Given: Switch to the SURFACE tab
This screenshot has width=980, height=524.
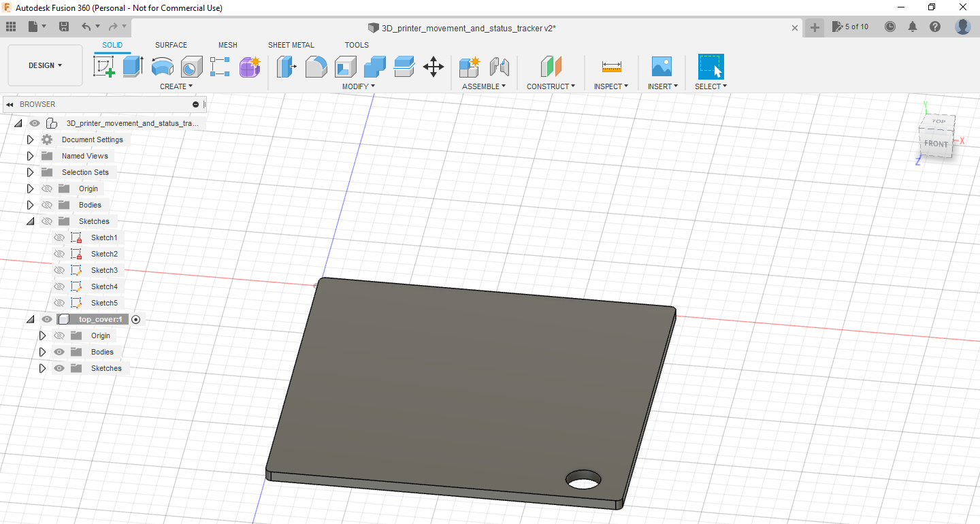Looking at the screenshot, I should pos(171,45).
